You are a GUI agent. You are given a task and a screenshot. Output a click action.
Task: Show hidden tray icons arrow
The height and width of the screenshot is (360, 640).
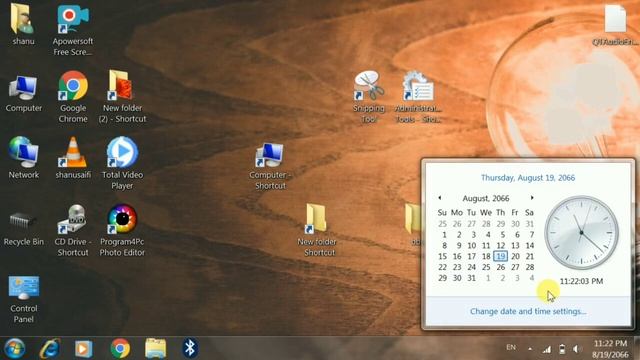pos(530,349)
